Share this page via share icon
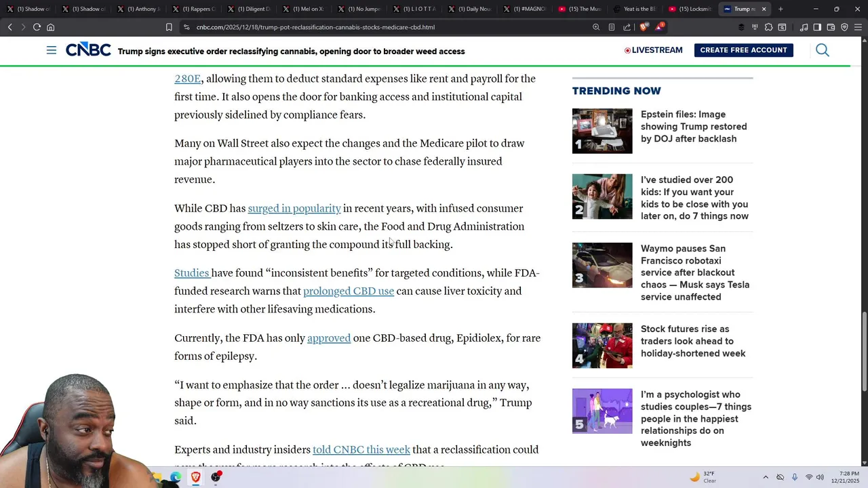Screen dimensions: 868x488 tap(627, 27)
